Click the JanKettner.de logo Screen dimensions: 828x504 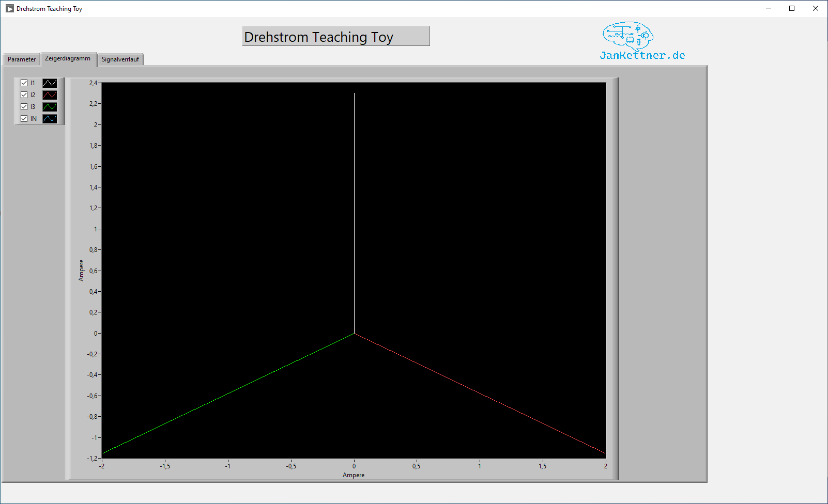(642, 41)
